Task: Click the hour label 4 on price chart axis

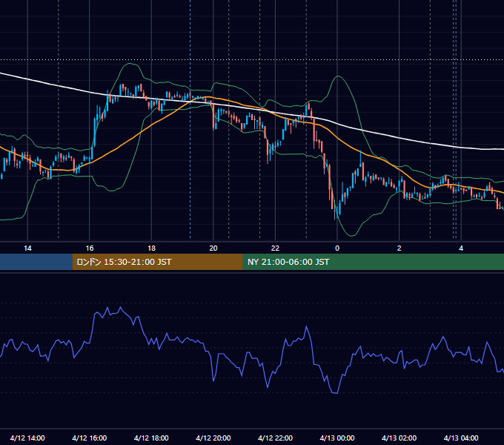Action: coord(461,248)
